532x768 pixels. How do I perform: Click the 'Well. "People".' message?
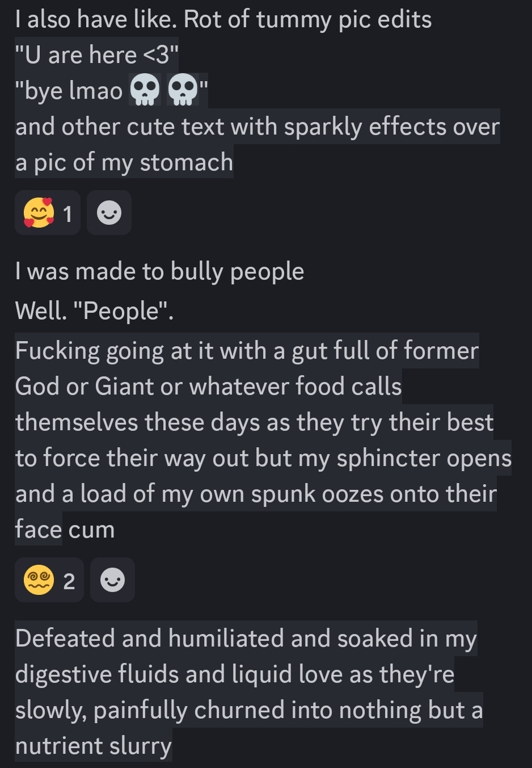[x=94, y=310]
